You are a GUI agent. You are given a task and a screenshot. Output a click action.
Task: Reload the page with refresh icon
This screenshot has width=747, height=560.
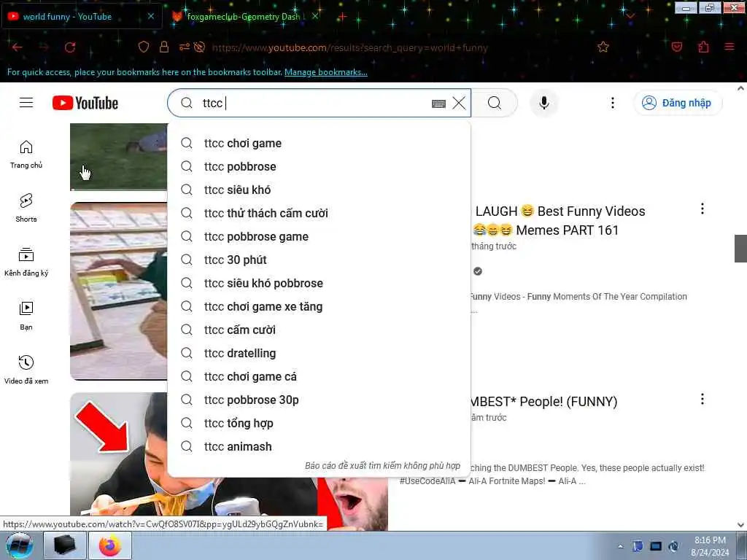click(70, 47)
